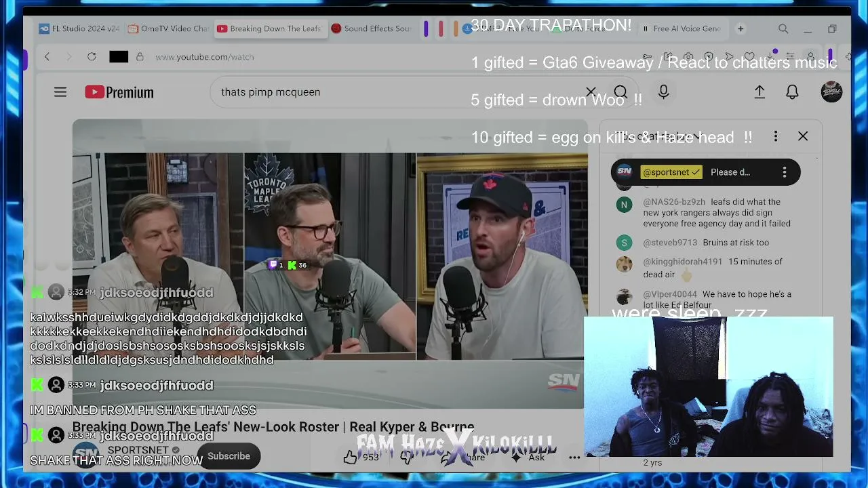Click the @sportsnet yellow badge

tap(671, 172)
